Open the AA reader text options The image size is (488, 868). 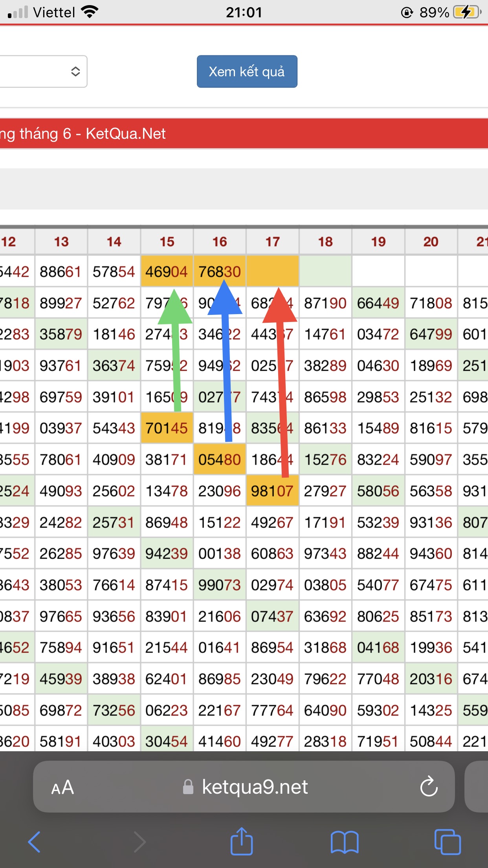point(62,787)
